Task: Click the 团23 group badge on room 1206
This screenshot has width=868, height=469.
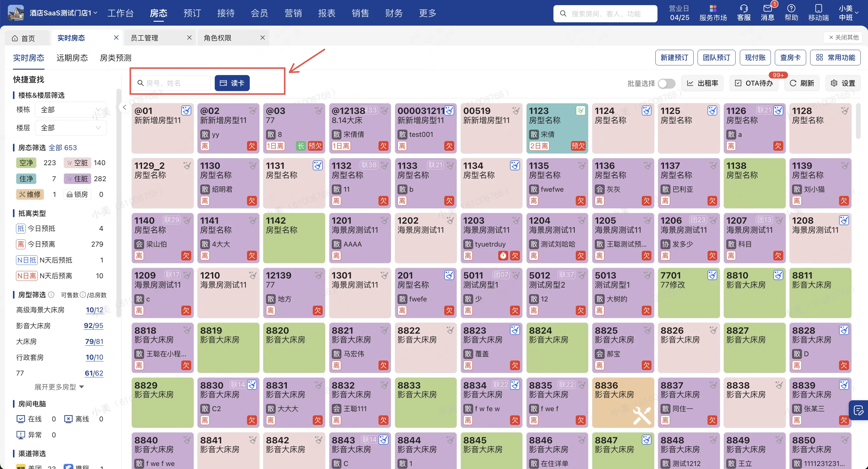Action: point(698,220)
